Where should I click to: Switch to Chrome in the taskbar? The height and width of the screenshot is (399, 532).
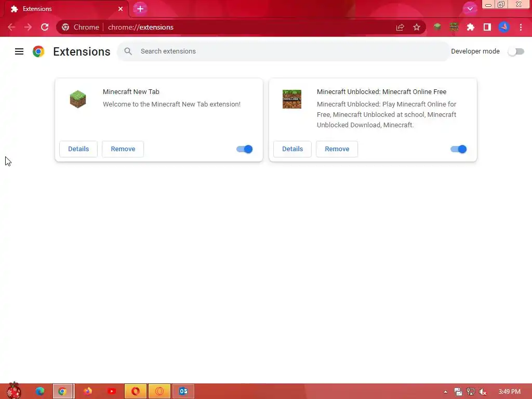[x=63, y=391]
